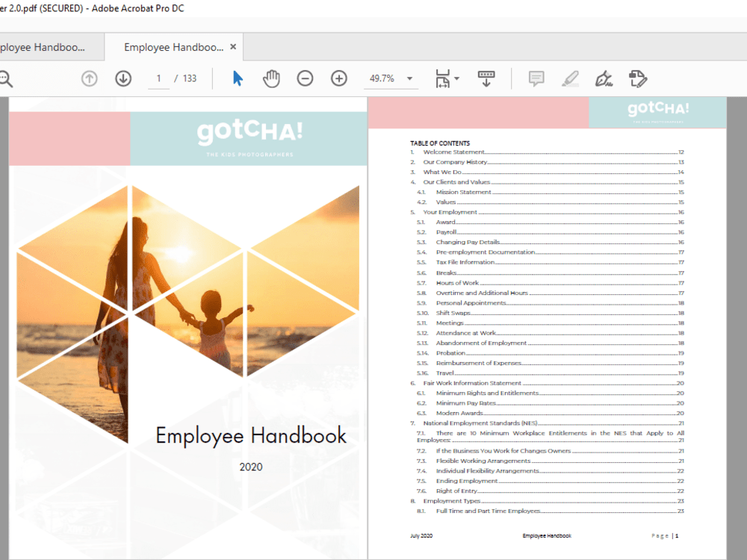Click the search magnifier icon
This screenshot has height=560, width=747.
point(5,78)
